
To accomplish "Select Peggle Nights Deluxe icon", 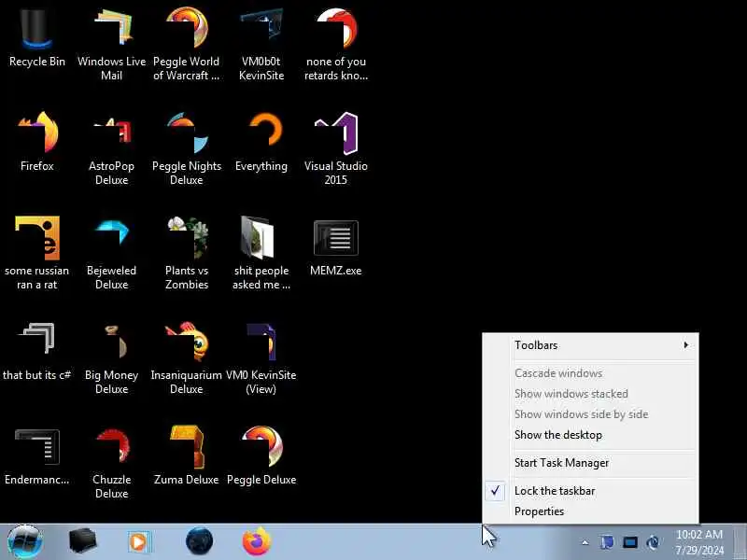I will [186, 148].
